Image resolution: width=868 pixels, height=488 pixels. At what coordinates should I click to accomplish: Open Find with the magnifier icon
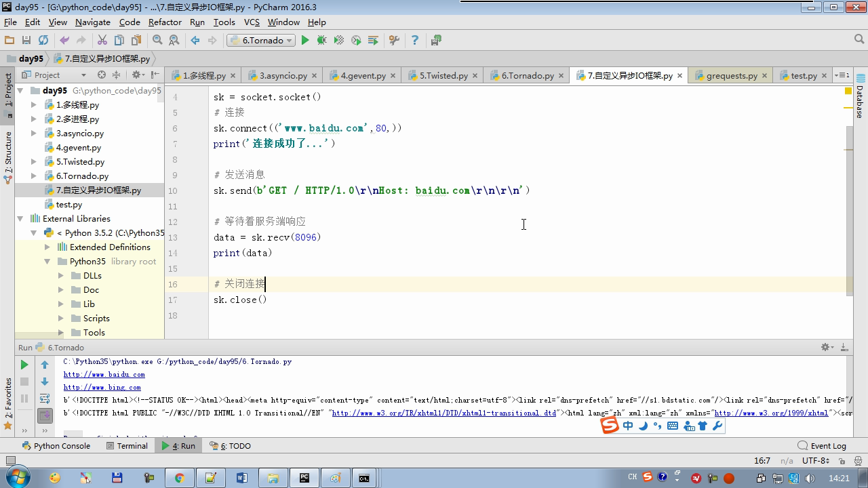click(x=157, y=41)
